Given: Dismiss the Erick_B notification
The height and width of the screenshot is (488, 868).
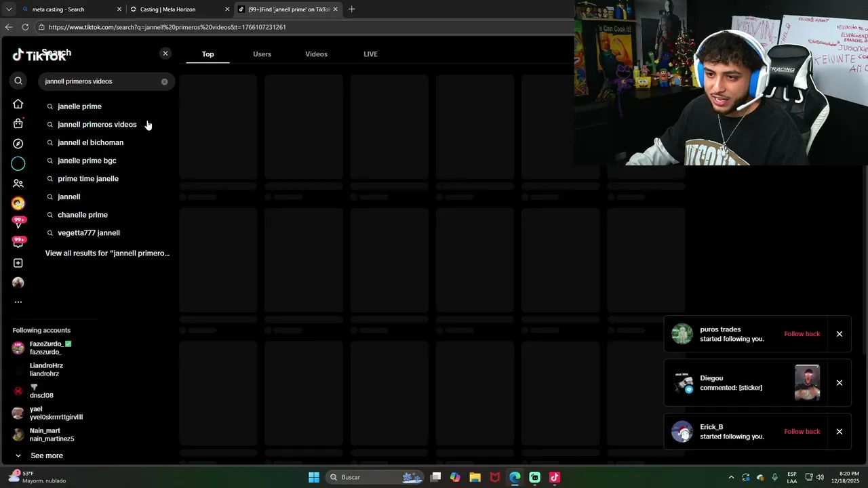Looking at the screenshot, I should coord(840,432).
